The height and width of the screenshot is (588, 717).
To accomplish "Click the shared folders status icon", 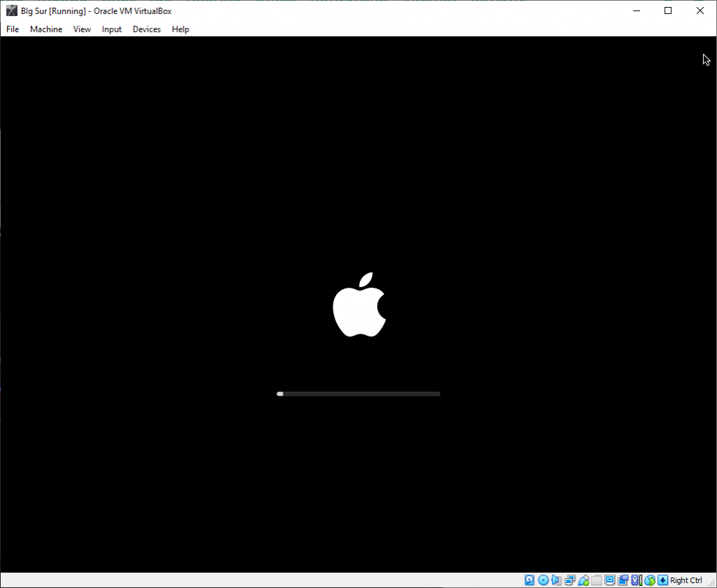I will 596,580.
